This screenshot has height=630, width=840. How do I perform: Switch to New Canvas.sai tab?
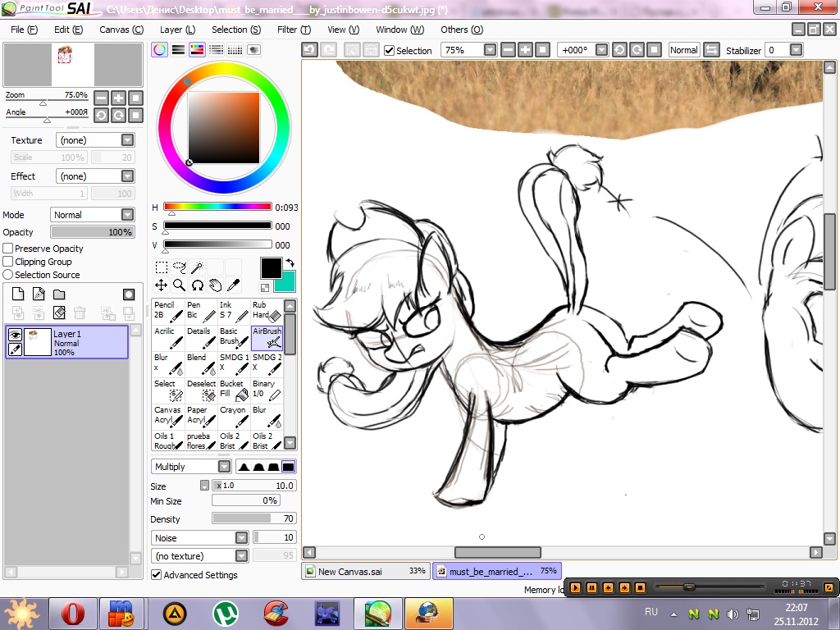[x=367, y=571]
